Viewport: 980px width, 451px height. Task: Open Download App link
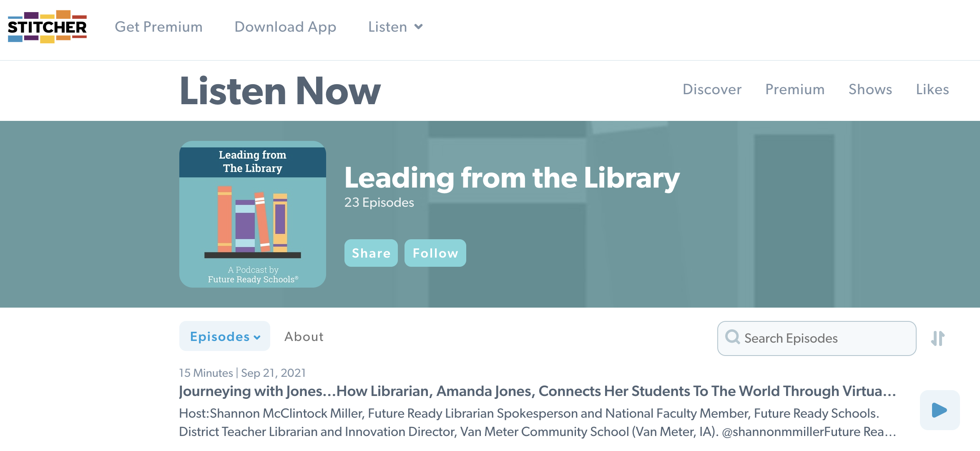pos(285,27)
